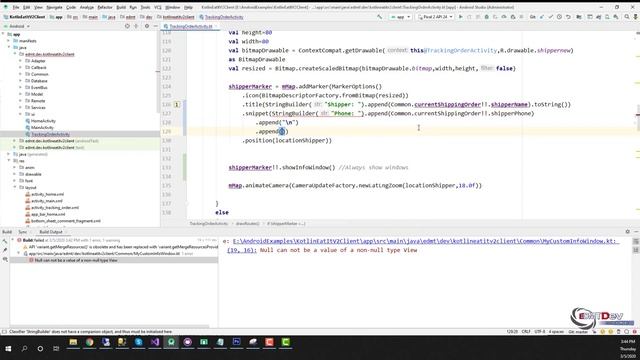
Task: Open the Build menu
Action: (121, 7)
